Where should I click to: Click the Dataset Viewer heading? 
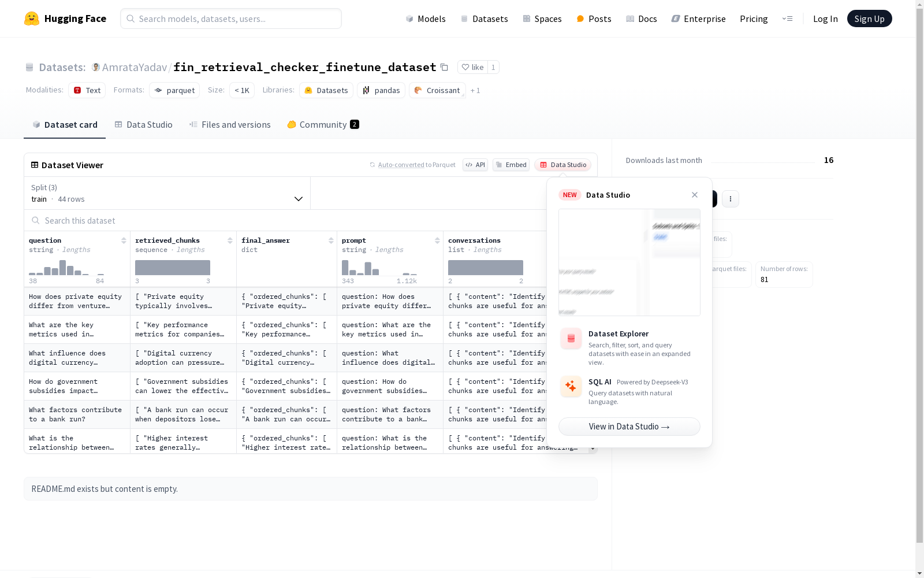coord(72,165)
